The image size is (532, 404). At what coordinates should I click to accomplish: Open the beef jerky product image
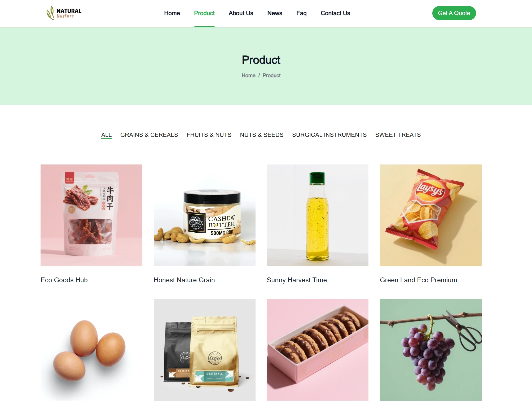click(x=91, y=215)
